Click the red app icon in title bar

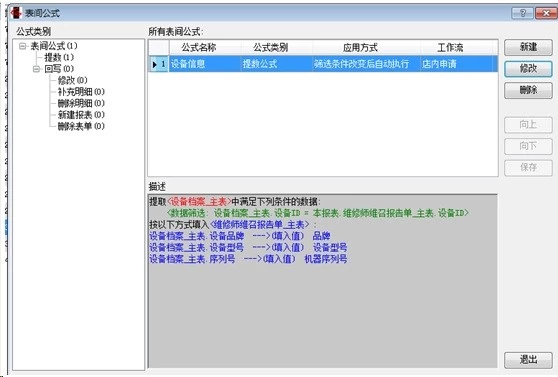coord(16,13)
